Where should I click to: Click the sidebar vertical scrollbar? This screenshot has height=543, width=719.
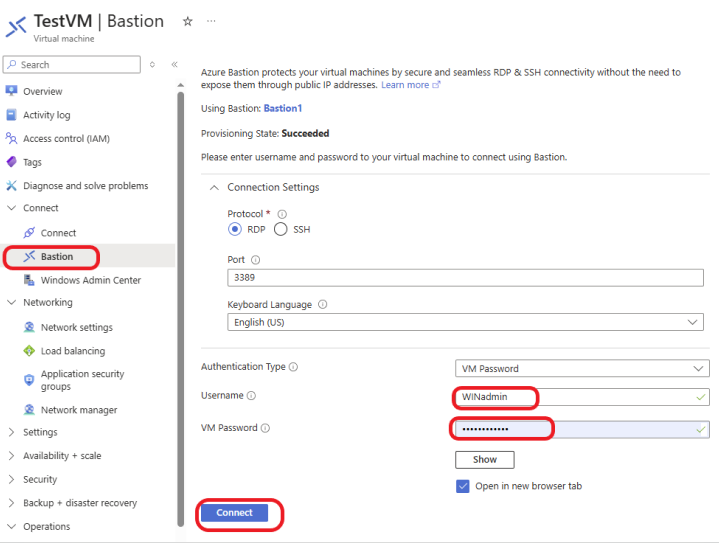tap(181, 310)
